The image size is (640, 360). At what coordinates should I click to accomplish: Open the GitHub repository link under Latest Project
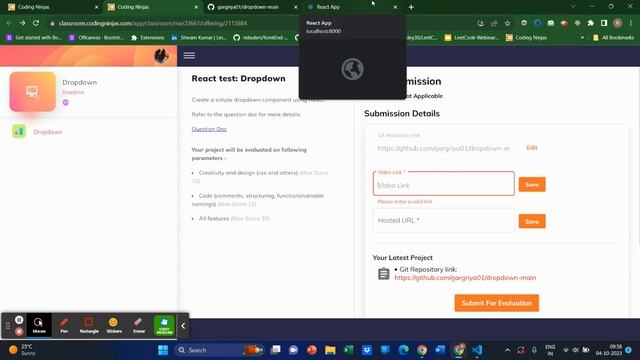click(465, 278)
